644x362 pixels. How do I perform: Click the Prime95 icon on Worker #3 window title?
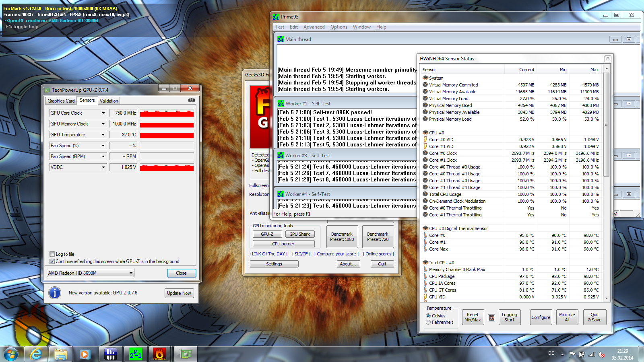[x=281, y=156]
